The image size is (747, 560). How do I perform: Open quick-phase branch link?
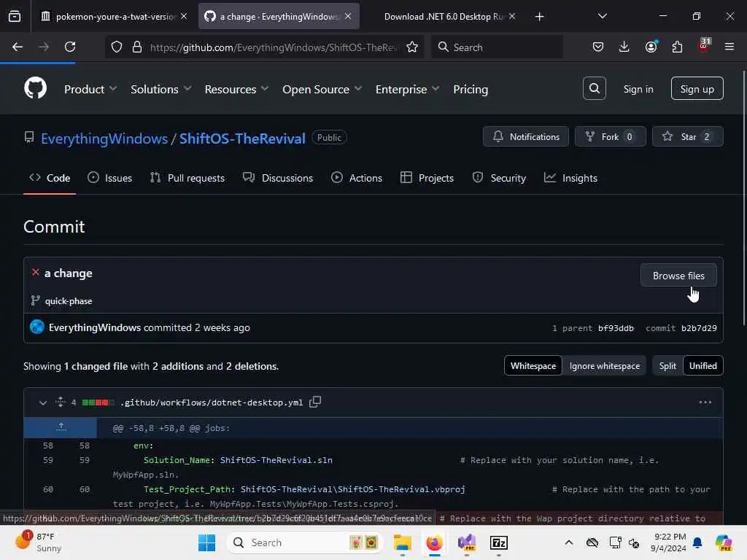click(69, 301)
